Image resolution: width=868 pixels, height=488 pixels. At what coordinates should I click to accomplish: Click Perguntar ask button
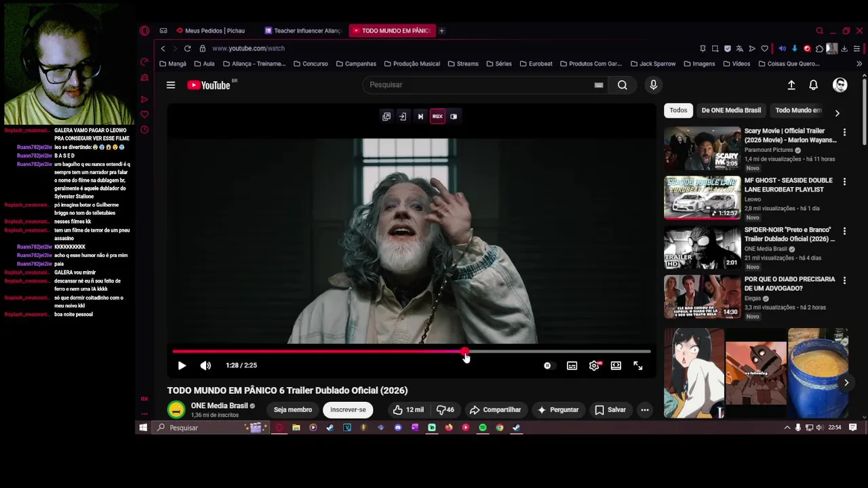click(558, 409)
